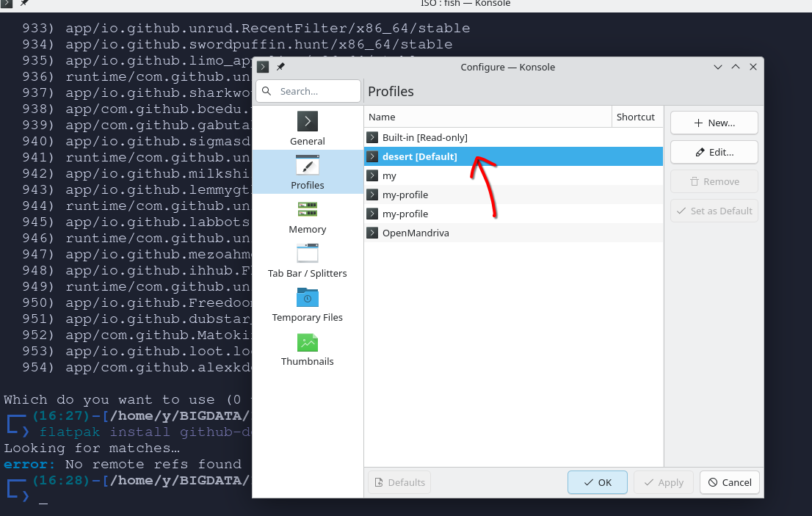Click the 'flatpak install' command line
Viewport: 812px width, 516px height.
[x=145, y=432]
